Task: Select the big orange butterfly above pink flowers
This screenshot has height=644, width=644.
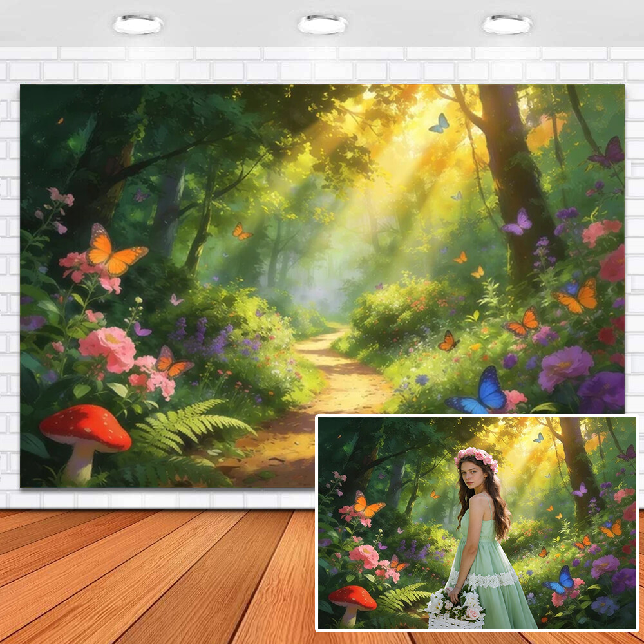Action: pyautogui.click(x=115, y=253)
